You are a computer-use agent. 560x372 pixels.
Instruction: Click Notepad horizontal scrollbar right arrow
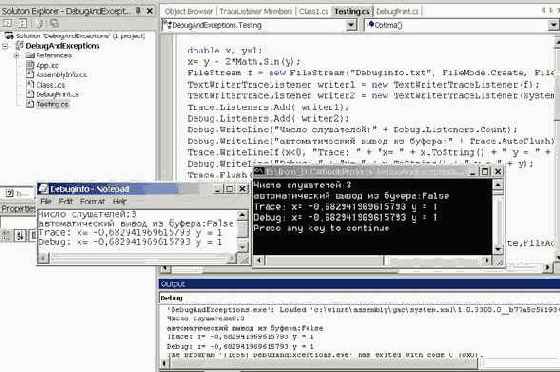click(x=232, y=258)
